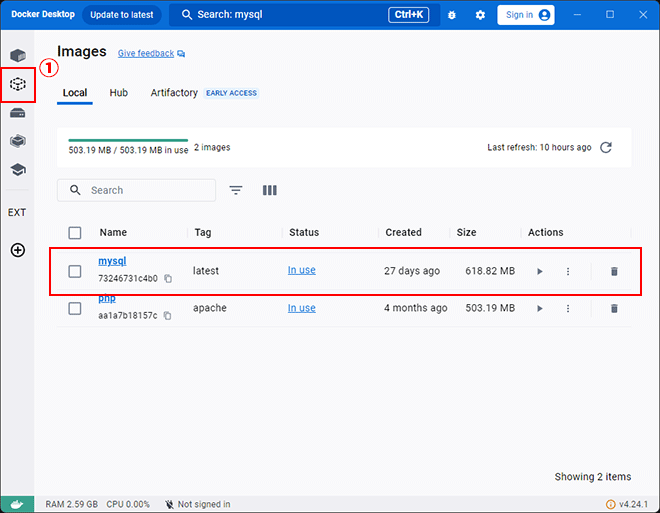Open the column visibility settings icon
Image resolution: width=660 pixels, height=513 pixels.
click(270, 190)
